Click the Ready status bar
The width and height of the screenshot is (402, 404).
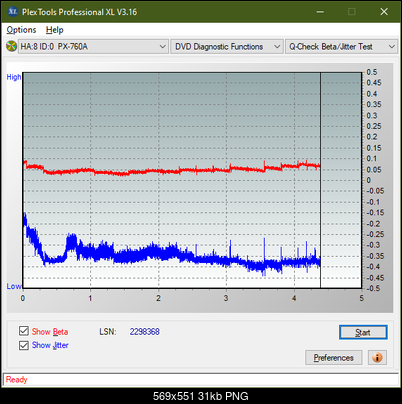point(201,380)
